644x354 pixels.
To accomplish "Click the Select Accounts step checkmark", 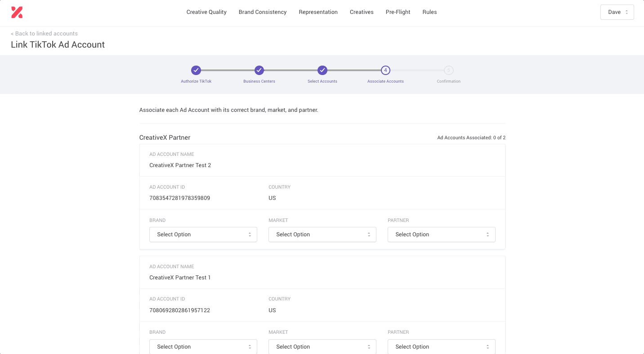I will pos(322,70).
